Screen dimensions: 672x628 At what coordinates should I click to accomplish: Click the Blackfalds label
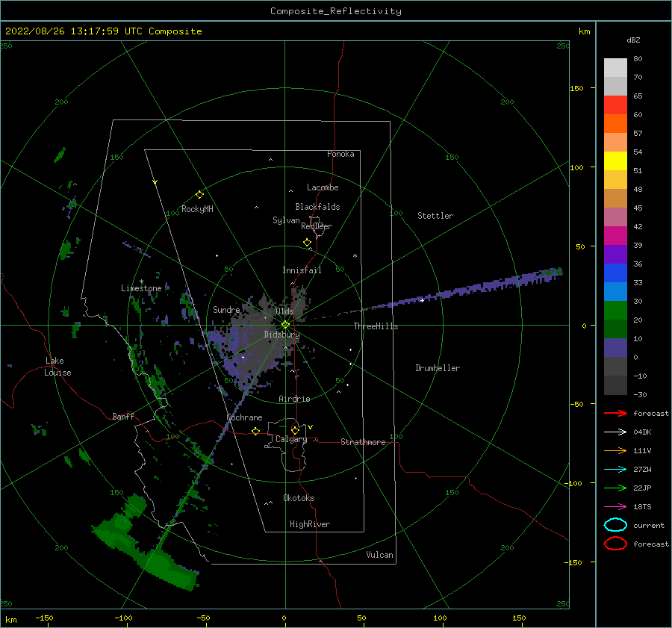pos(317,207)
